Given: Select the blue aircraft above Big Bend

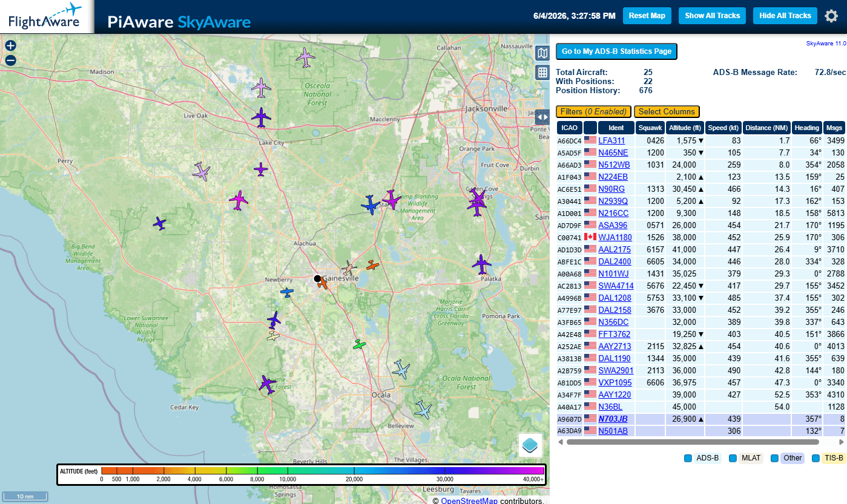Looking at the screenshot, I should (x=160, y=223).
